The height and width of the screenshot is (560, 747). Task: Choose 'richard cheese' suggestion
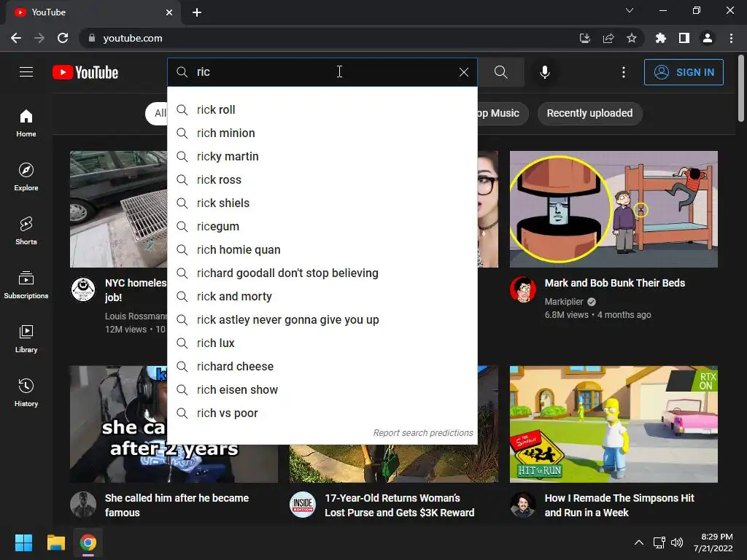pos(322,367)
